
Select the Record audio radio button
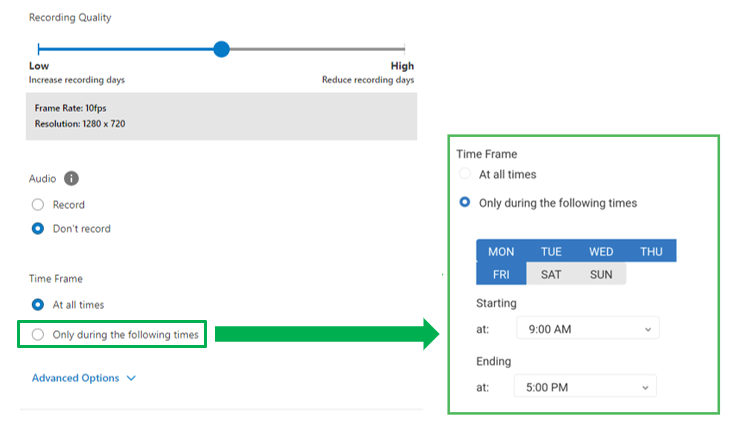[38, 205]
